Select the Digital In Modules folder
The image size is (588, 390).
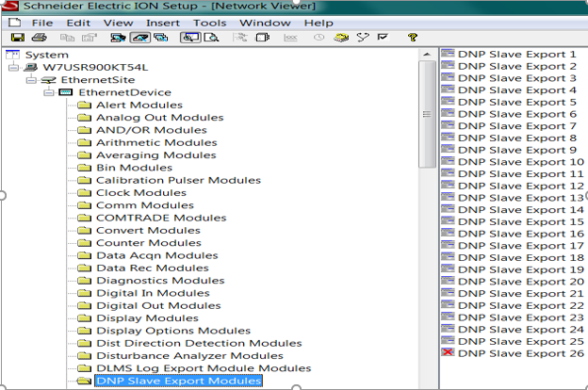tap(153, 293)
